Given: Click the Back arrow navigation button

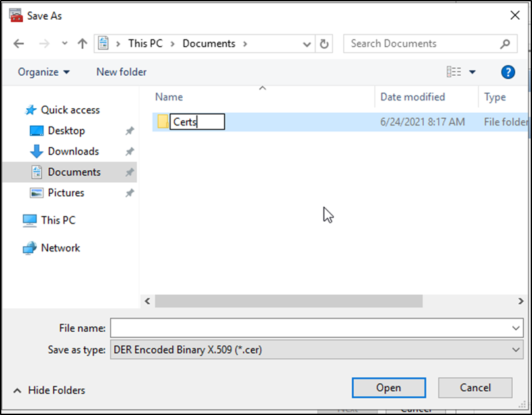Looking at the screenshot, I should tap(18, 44).
